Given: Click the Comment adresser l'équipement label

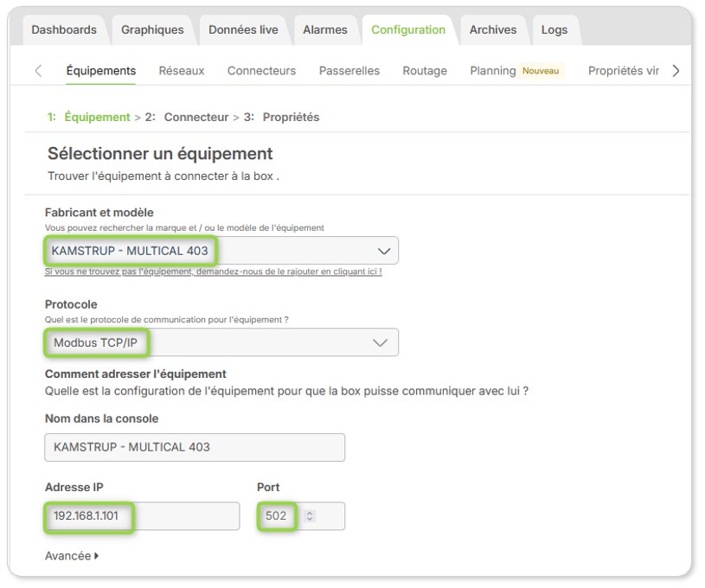Looking at the screenshot, I should pos(135,374).
